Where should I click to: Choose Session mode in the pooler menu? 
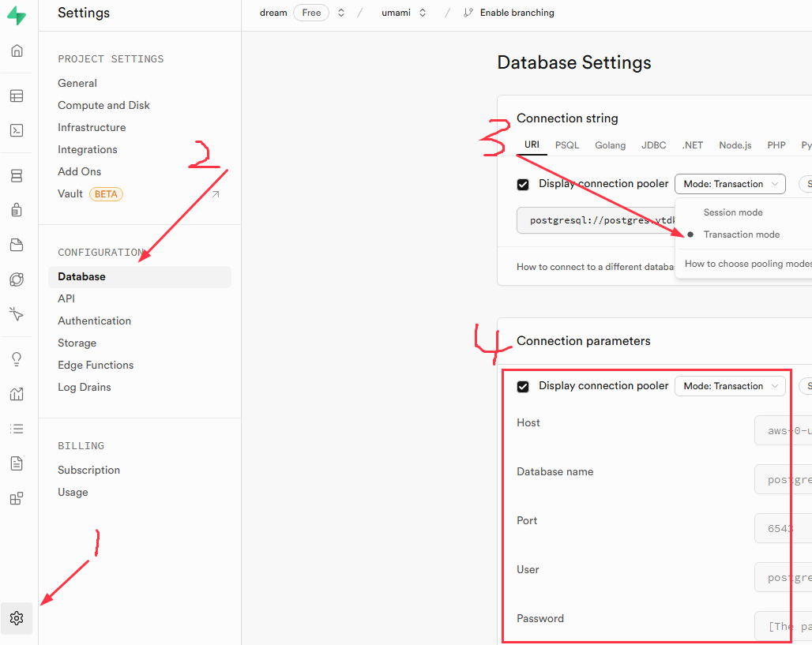(x=733, y=212)
